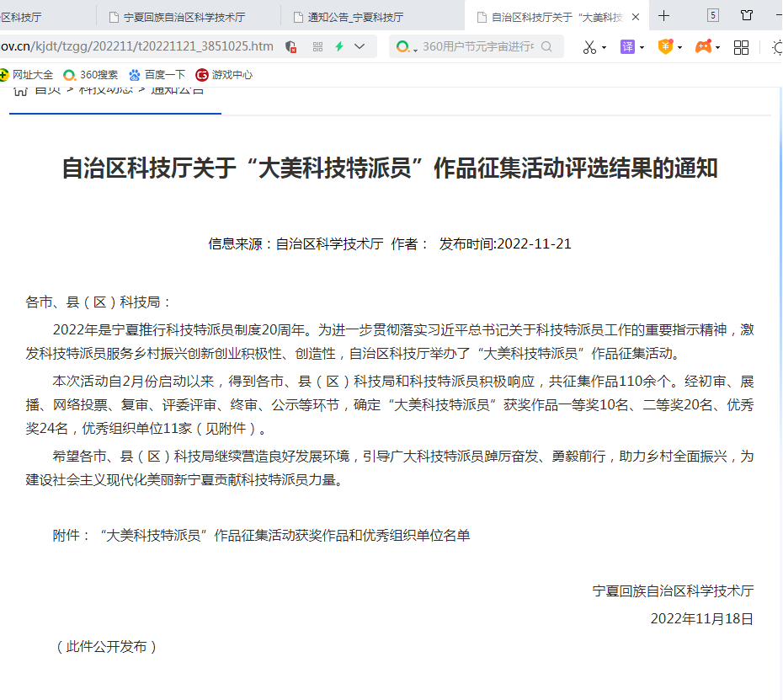This screenshot has width=783, height=700.
Task: Click the site security shield icon
Action: click(x=290, y=47)
